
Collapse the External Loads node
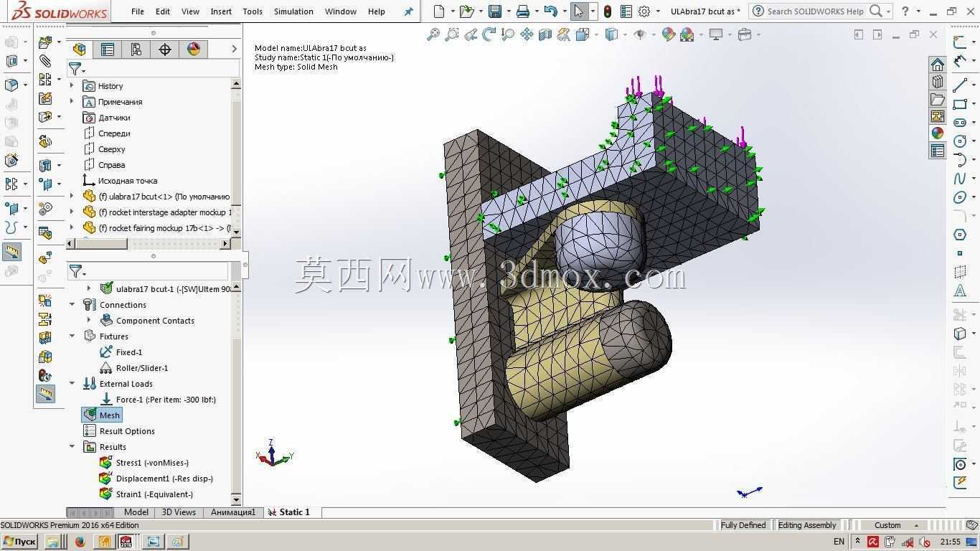pyautogui.click(x=72, y=384)
